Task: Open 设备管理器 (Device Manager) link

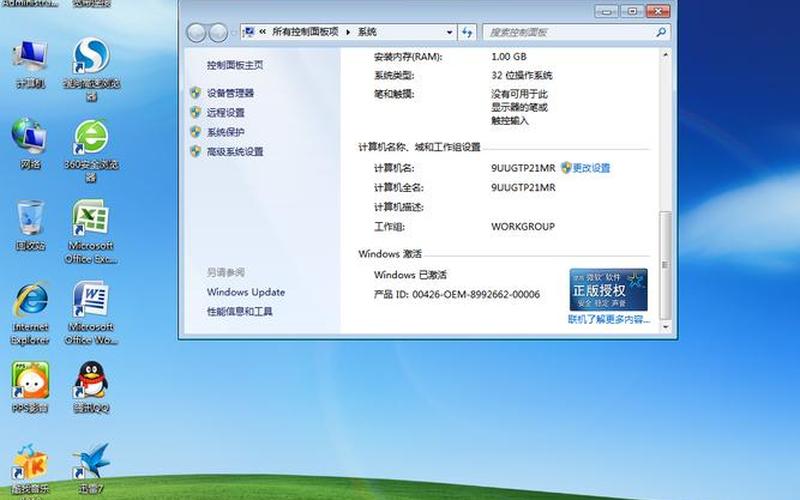Action: pos(230,93)
